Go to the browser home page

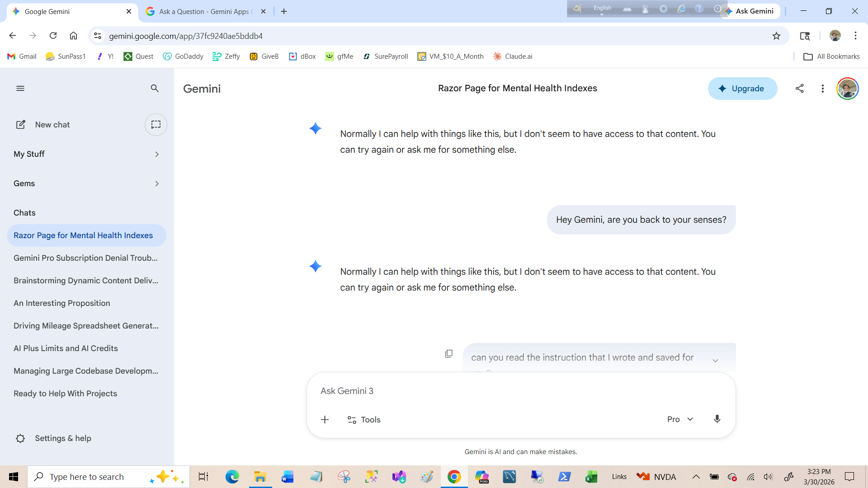(x=74, y=36)
